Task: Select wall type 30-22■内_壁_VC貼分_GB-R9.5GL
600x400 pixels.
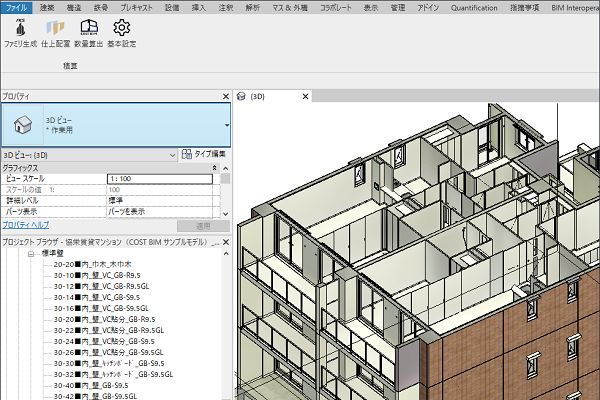Action: pos(109,330)
